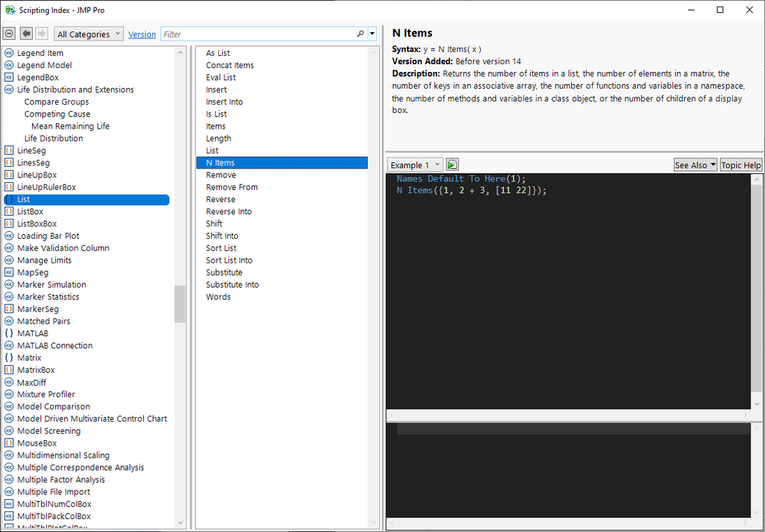Expand the See Also dropdown menu
This screenshot has width=765, height=532.
695,165
